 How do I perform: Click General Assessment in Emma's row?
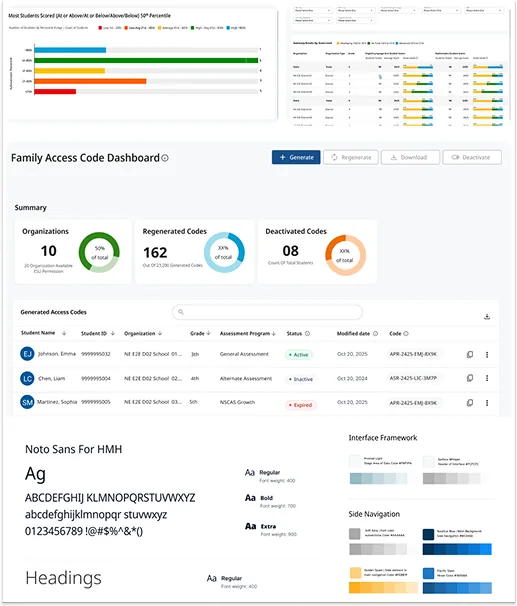point(244,354)
